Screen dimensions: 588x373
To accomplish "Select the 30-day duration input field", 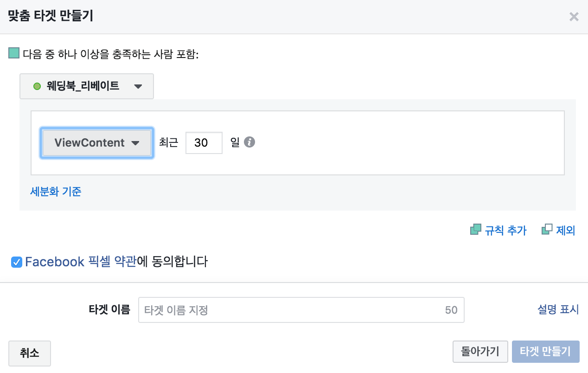I will click(204, 142).
